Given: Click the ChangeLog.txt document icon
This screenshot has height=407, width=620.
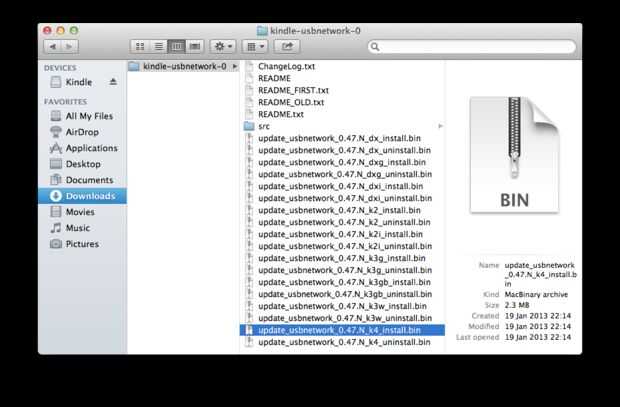Looking at the screenshot, I should 249,66.
